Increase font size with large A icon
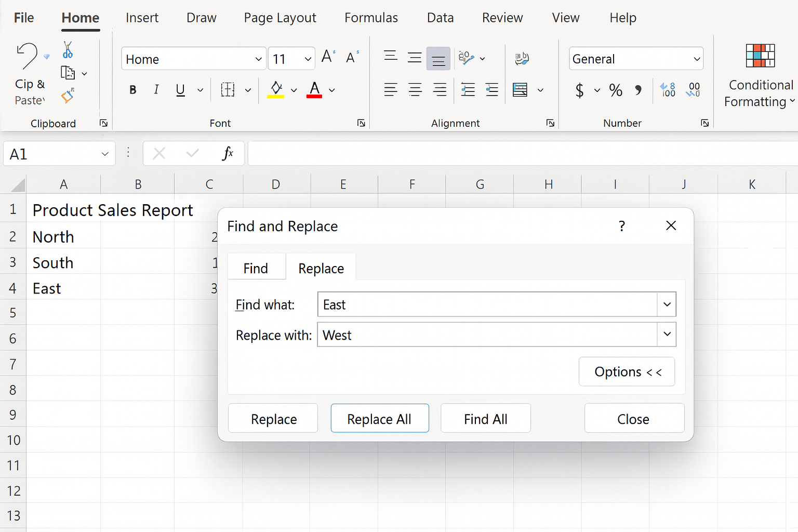 coord(328,56)
